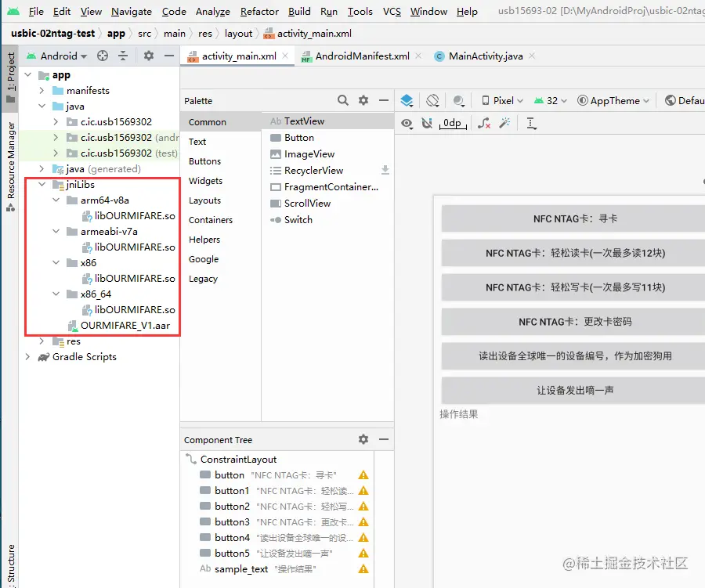Image resolution: width=705 pixels, height=588 pixels.
Task: Click the 'NFC NTAG卡：寻卡' button in preview
Action: coord(573,219)
